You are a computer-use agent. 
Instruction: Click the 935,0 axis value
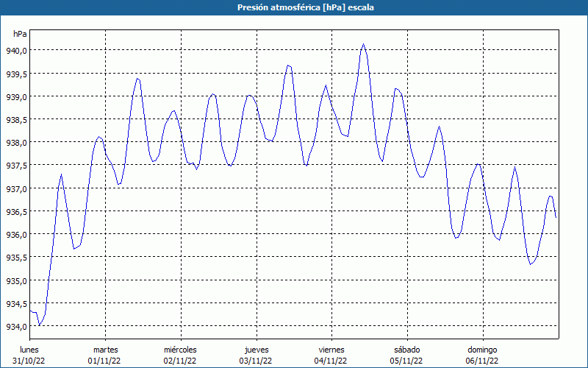click(16, 280)
